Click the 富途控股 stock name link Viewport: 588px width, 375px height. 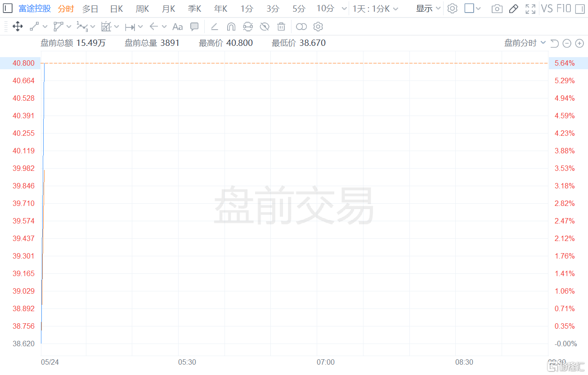click(x=34, y=8)
